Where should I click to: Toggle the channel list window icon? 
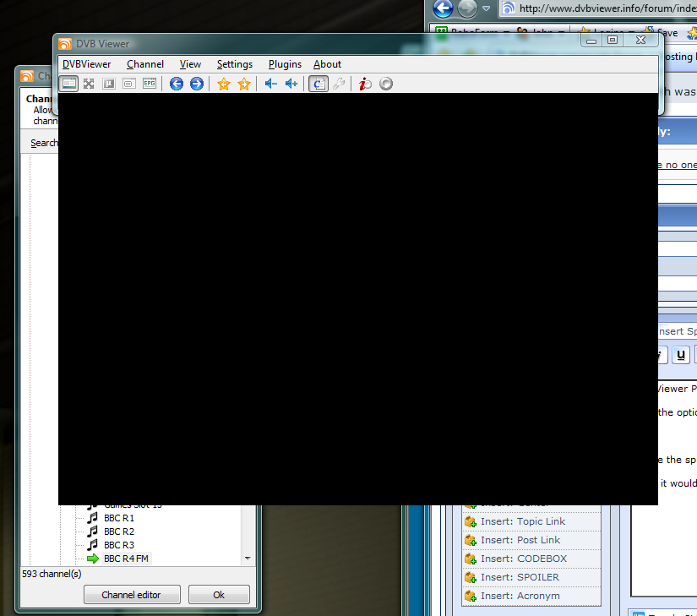pos(319,84)
